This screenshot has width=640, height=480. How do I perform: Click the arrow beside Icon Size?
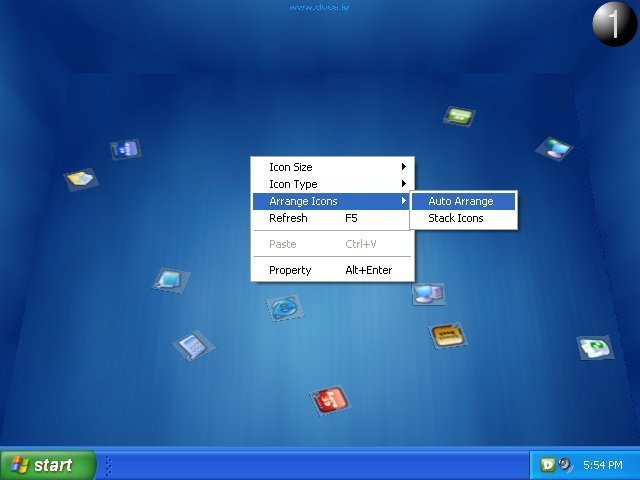[x=403, y=167]
